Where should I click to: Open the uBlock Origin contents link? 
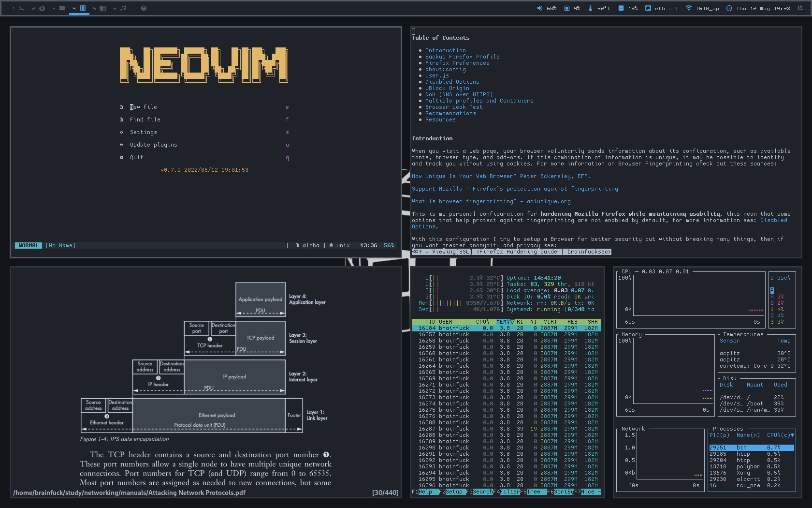click(447, 88)
